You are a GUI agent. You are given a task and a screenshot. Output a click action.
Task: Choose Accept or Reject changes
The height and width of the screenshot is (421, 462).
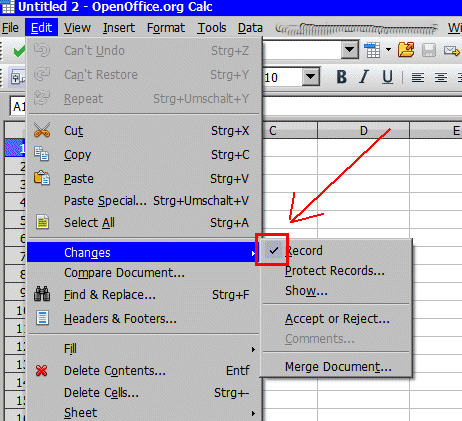click(337, 319)
